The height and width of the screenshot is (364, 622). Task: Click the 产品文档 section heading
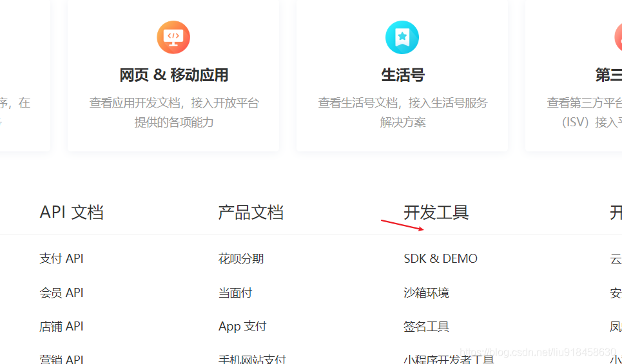pyautogui.click(x=251, y=212)
